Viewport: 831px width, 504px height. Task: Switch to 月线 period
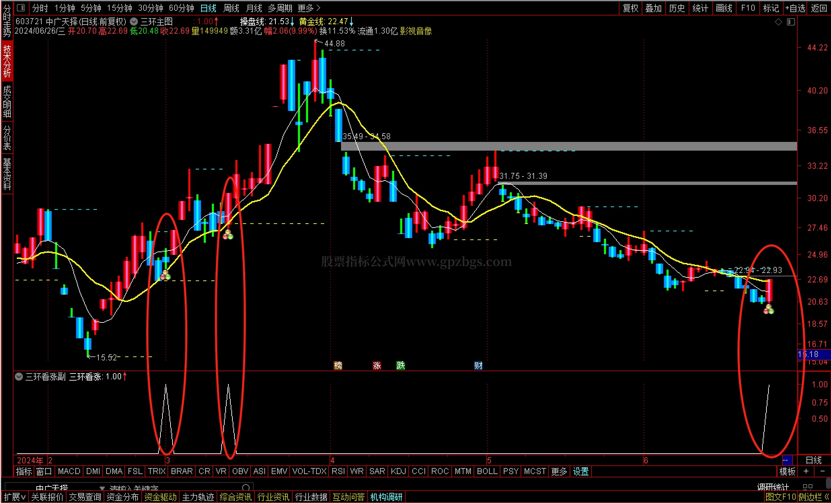[x=254, y=8]
